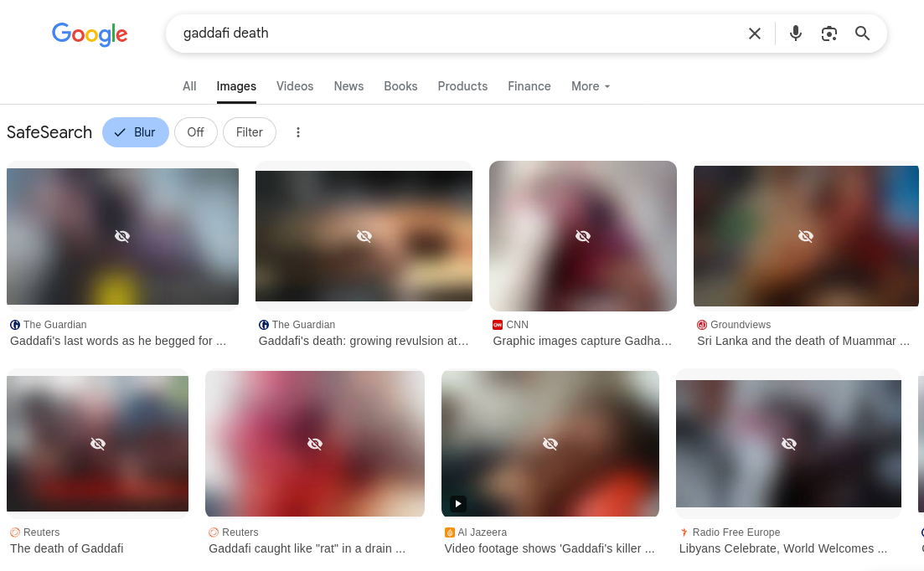The width and height of the screenshot is (924, 571).
Task: Select the Filter SafeSearch option
Action: 250,132
